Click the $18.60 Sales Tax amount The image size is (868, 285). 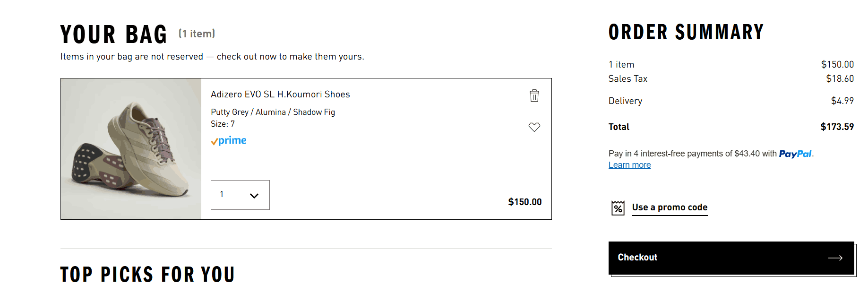[840, 78]
